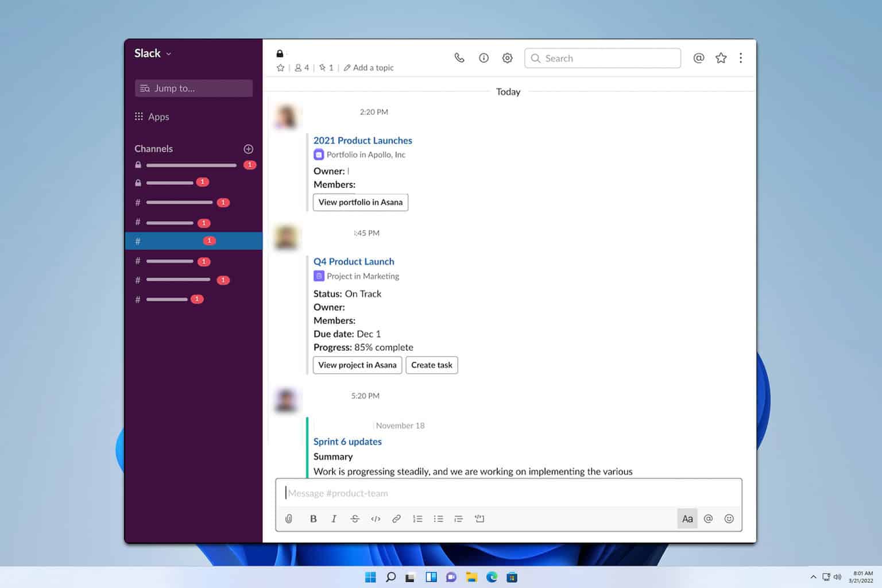The image size is (882, 588).
Task: Click the Channels section header
Action: coord(153,149)
